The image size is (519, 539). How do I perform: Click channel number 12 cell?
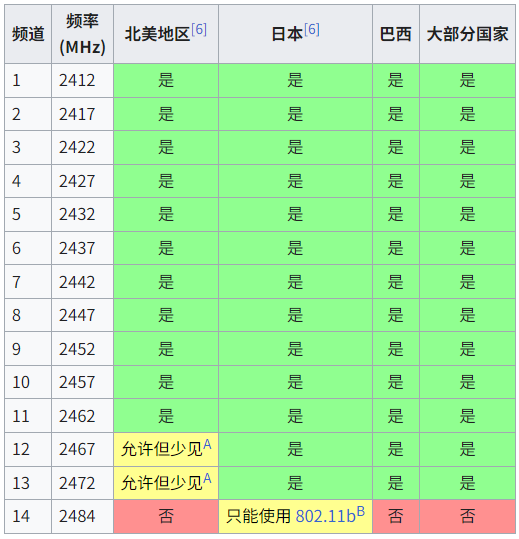tap(28, 449)
